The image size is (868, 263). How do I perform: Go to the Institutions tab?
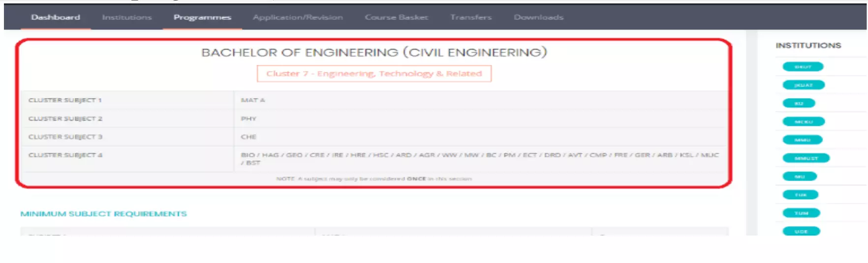pos(126,17)
